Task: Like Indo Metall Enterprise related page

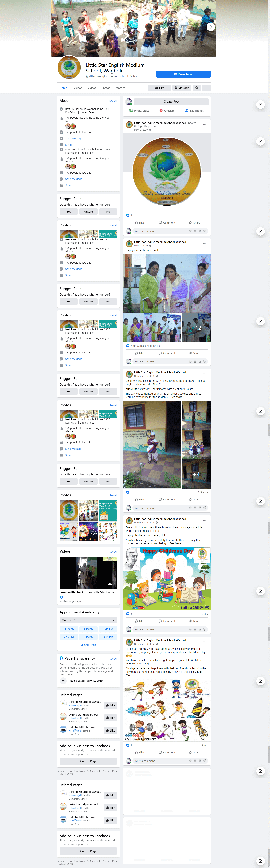Action: point(111,731)
